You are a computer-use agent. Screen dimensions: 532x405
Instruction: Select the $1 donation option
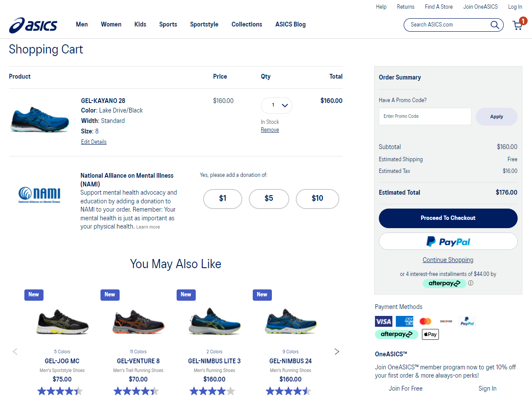[223, 199]
